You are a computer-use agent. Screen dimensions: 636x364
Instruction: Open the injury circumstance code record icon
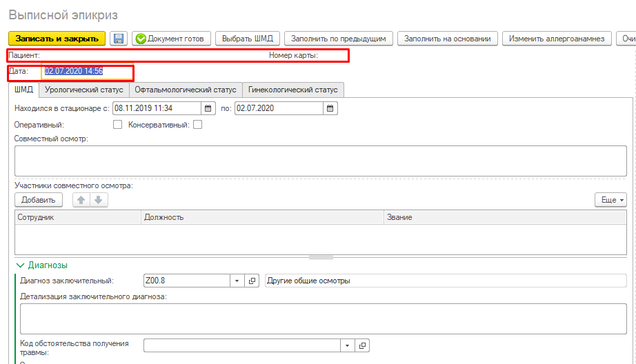tap(362, 345)
